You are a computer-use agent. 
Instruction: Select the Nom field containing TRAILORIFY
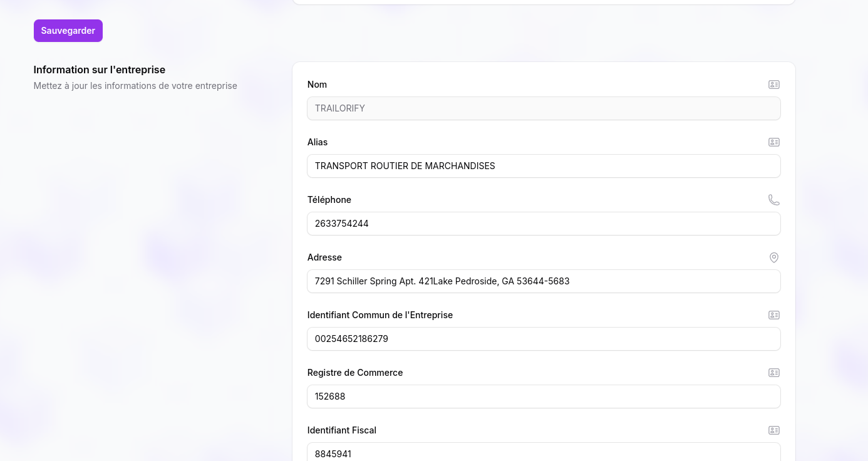543,108
